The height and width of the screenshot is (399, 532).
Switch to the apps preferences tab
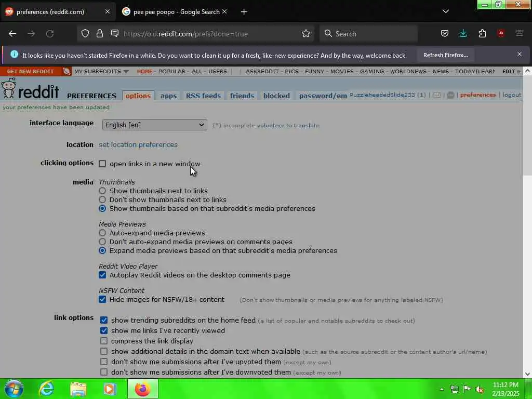[169, 96]
